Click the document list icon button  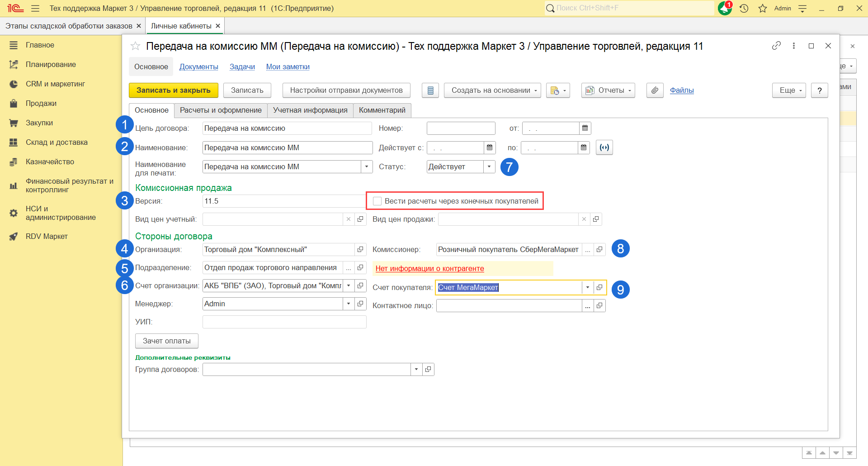point(430,90)
